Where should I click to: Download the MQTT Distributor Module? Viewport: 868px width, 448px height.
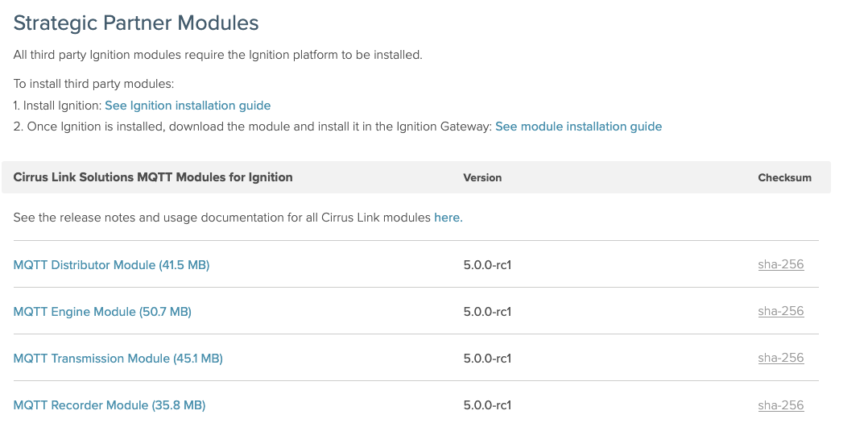111,265
